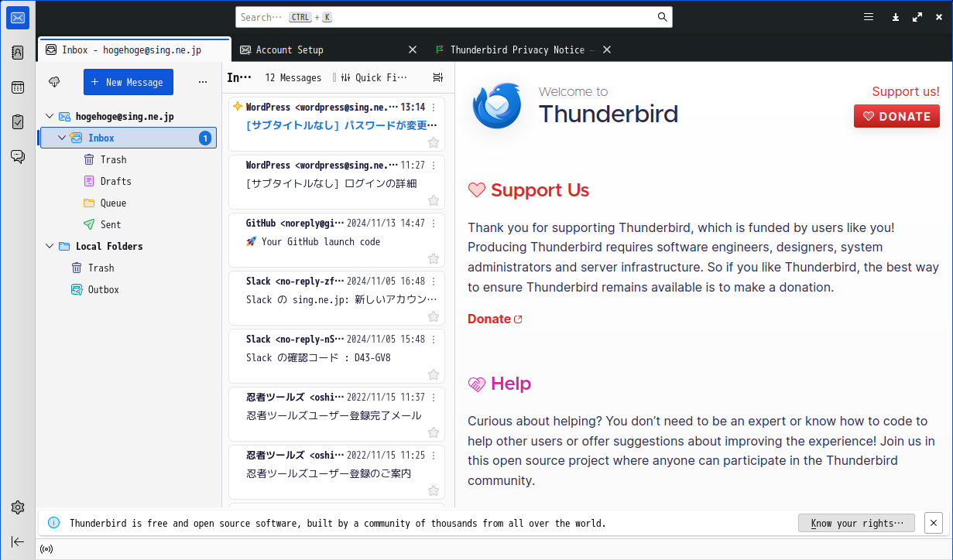Open the Chat space
The width and height of the screenshot is (953, 560).
pos(18,156)
